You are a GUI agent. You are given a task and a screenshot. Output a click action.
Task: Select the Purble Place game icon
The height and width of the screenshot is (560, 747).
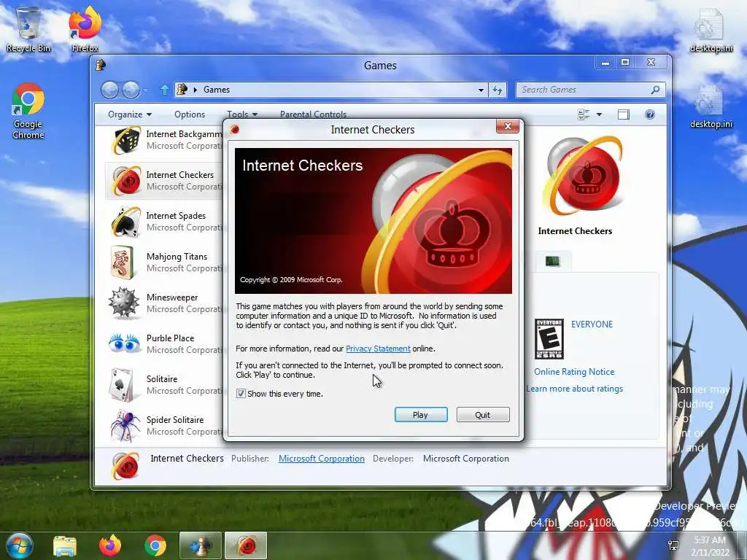click(x=124, y=343)
